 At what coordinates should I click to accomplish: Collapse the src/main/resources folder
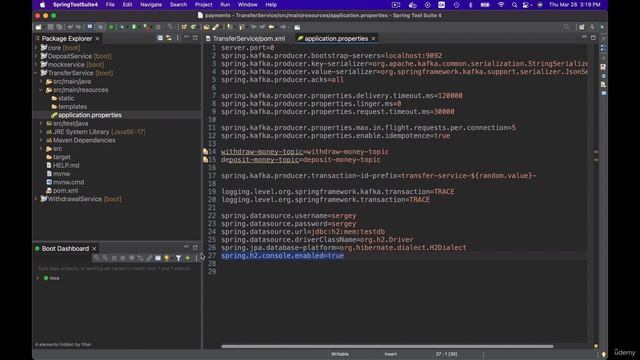coord(41,90)
